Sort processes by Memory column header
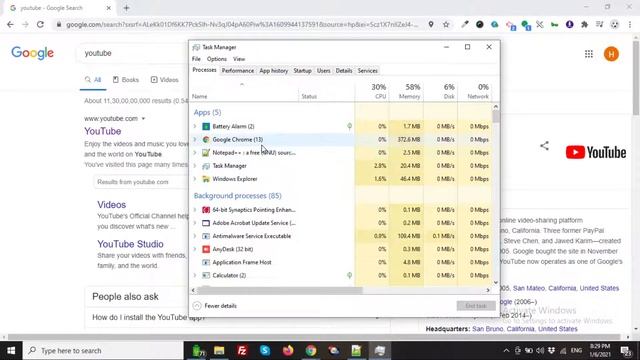The image size is (640, 360). pyautogui.click(x=407, y=91)
